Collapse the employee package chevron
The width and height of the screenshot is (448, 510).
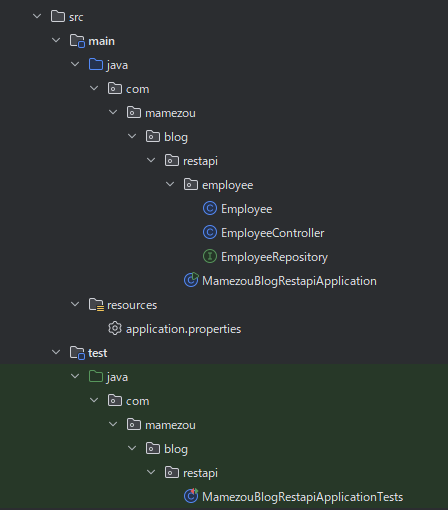(170, 184)
